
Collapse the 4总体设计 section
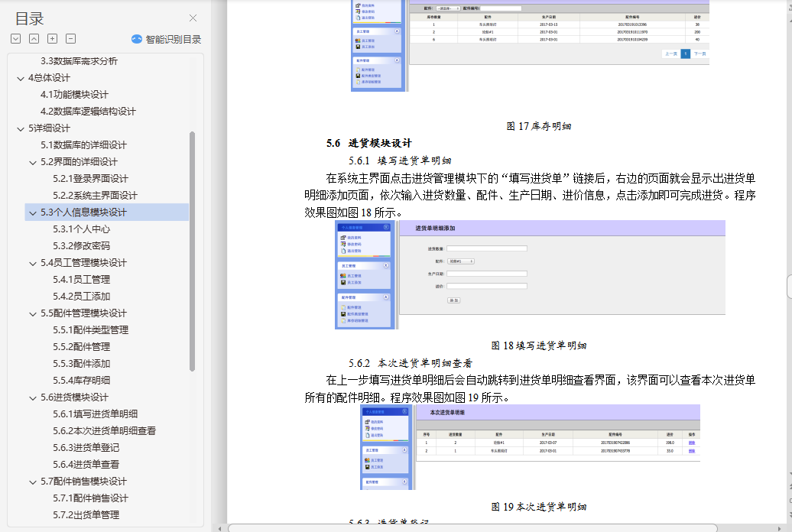[21, 78]
